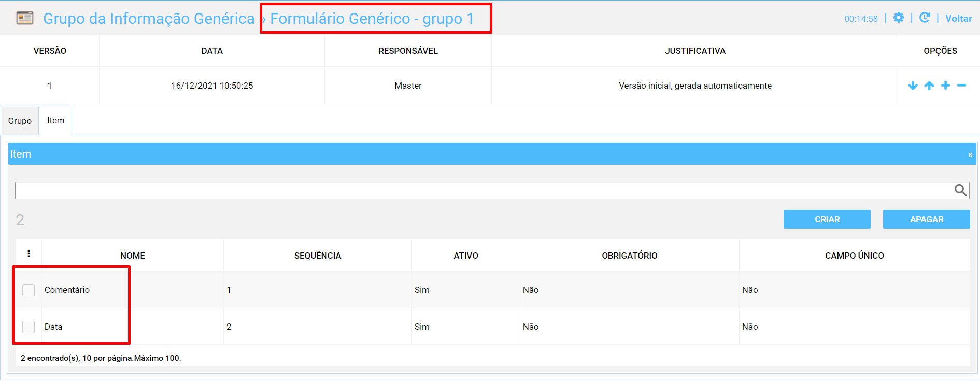Open the Data item row
Image resolution: width=980 pixels, height=382 pixels.
(x=53, y=327)
